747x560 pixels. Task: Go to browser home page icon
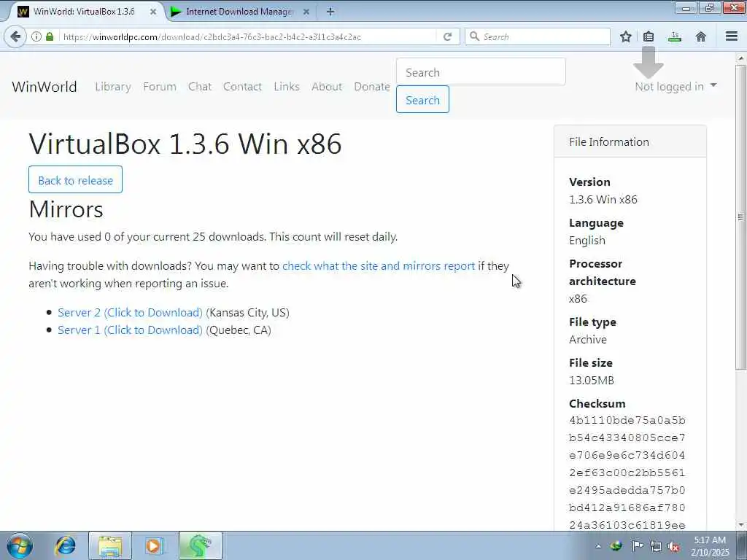(701, 36)
